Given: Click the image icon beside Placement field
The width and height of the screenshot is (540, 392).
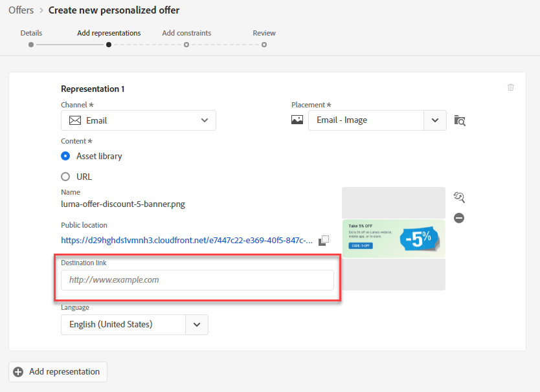Looking at the screenshot, I should (x=297, y=120).
